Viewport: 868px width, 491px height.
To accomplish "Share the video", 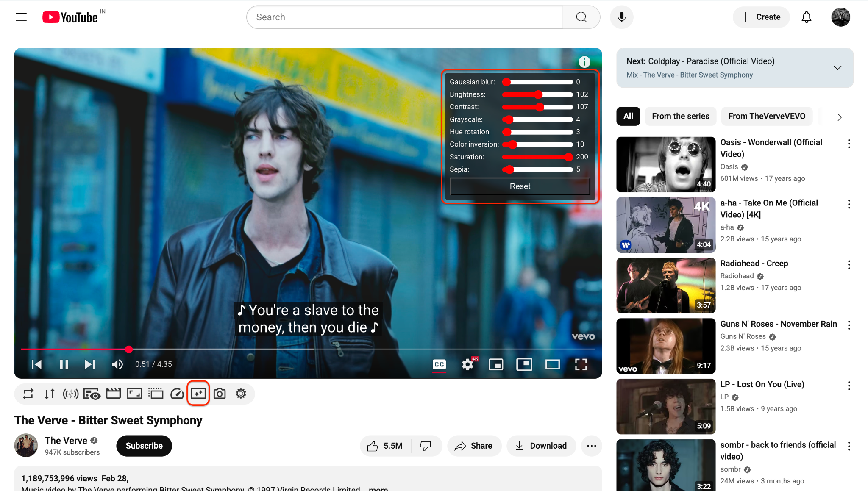I will pos(474,446).
